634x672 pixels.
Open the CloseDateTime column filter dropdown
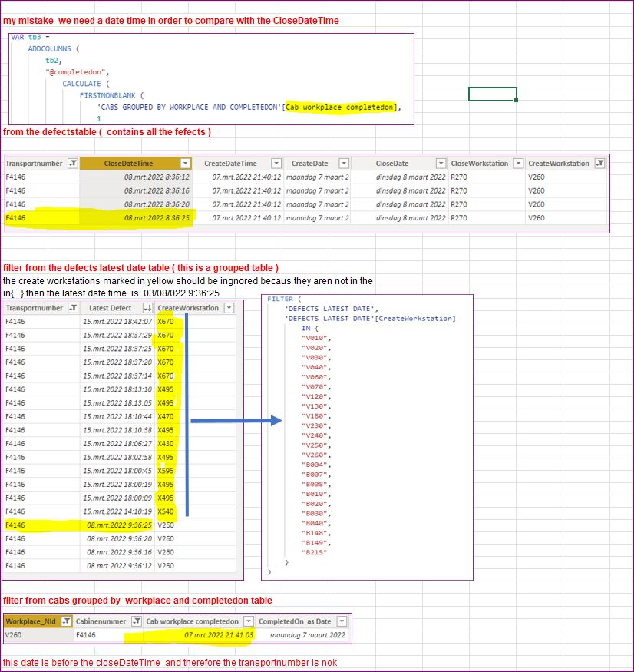(185, 164)
